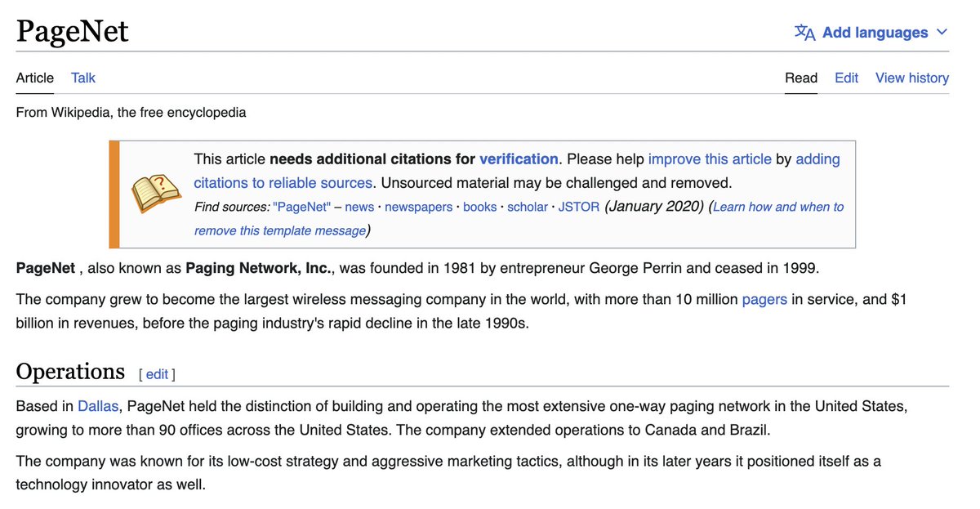Search sources via the books link
980x509 pixels.
(479, 207)
